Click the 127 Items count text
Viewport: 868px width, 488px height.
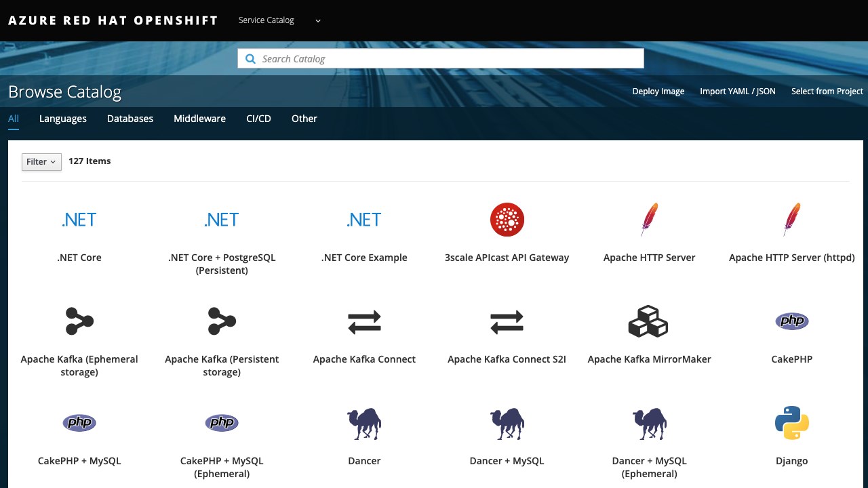(x=90, y=161)
